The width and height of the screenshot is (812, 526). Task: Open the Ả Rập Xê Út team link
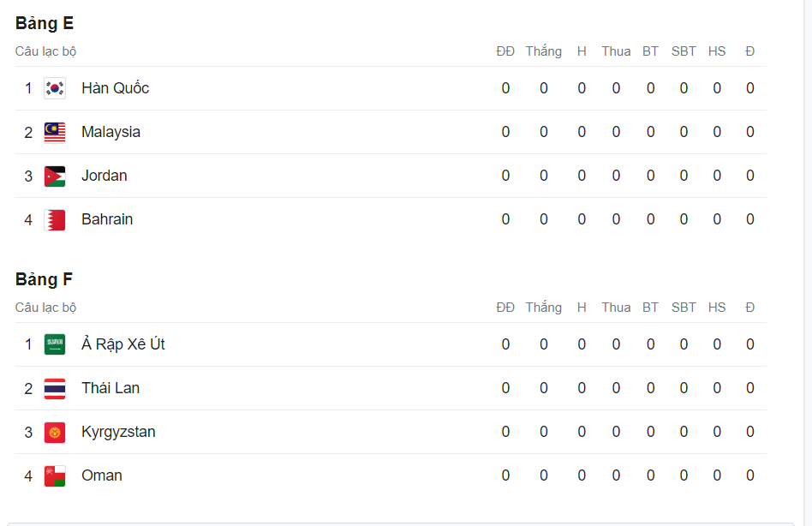point(122,344)
